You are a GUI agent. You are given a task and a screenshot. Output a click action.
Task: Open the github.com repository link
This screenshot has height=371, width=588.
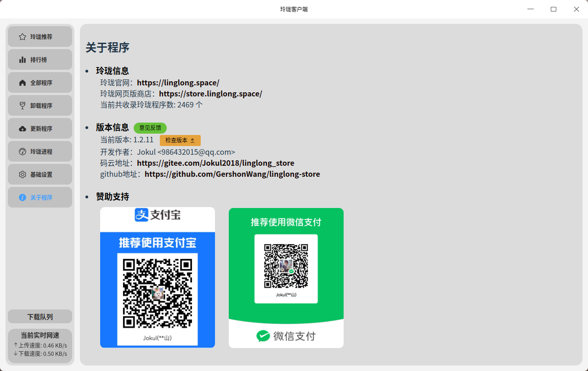232,174
